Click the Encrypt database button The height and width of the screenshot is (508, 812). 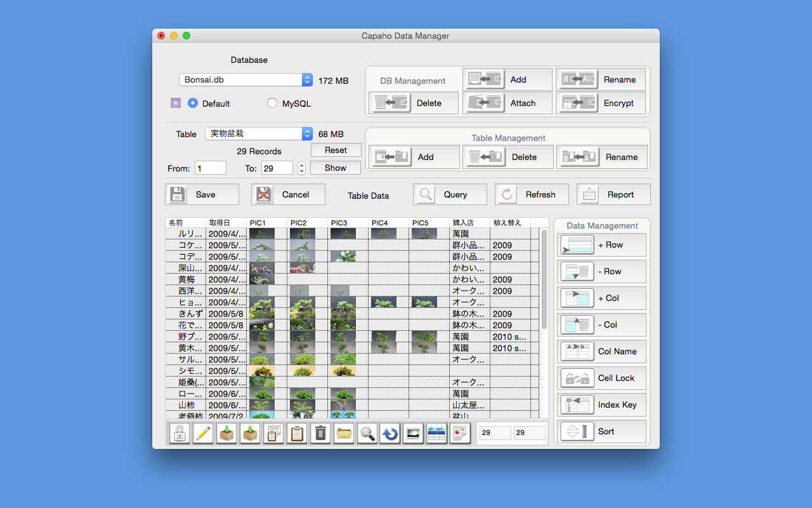tap(601, 103)
